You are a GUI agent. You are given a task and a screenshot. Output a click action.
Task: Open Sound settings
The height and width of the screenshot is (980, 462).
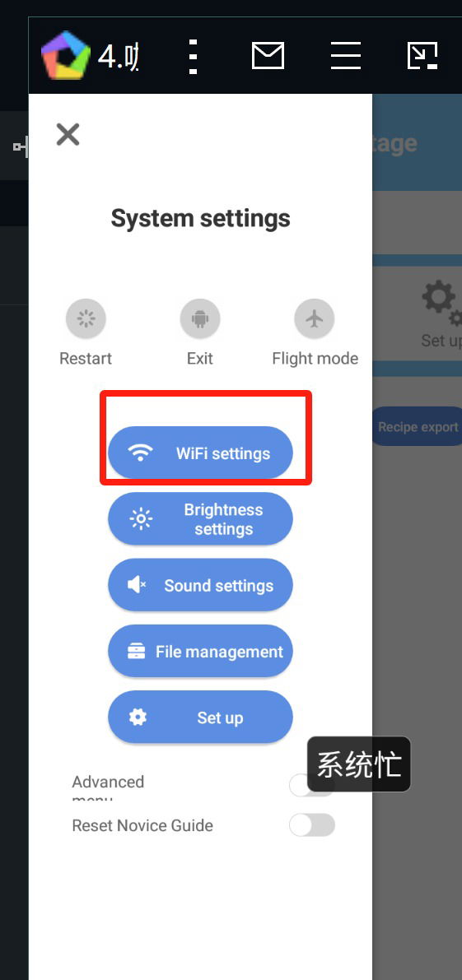[x=200, y=585]
